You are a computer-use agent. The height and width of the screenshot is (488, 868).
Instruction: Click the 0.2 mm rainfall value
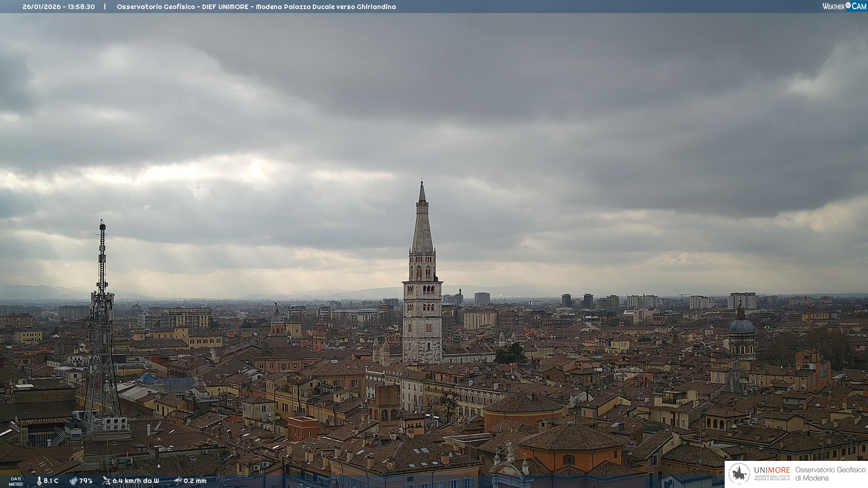195,481
